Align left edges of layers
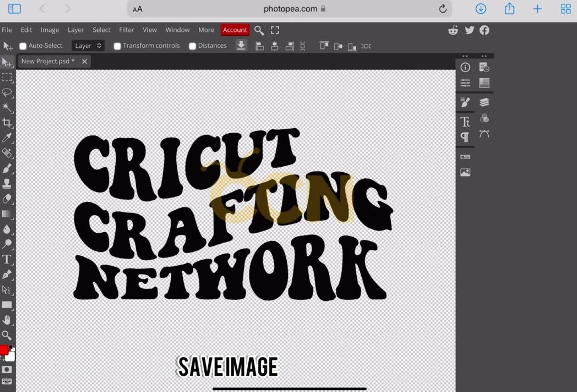Image resolution: width=577 pixels, height=392 pixels. coord(259,46)
